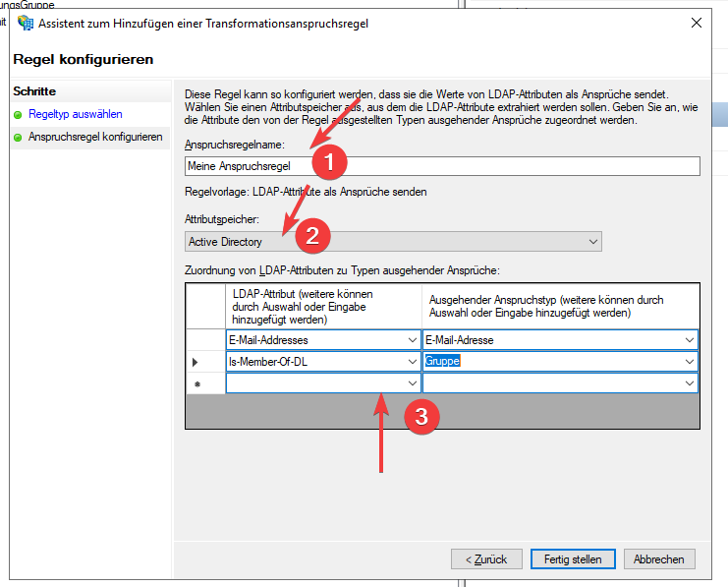
Task: Click the Zurück button
Action: tap(486, 558)
